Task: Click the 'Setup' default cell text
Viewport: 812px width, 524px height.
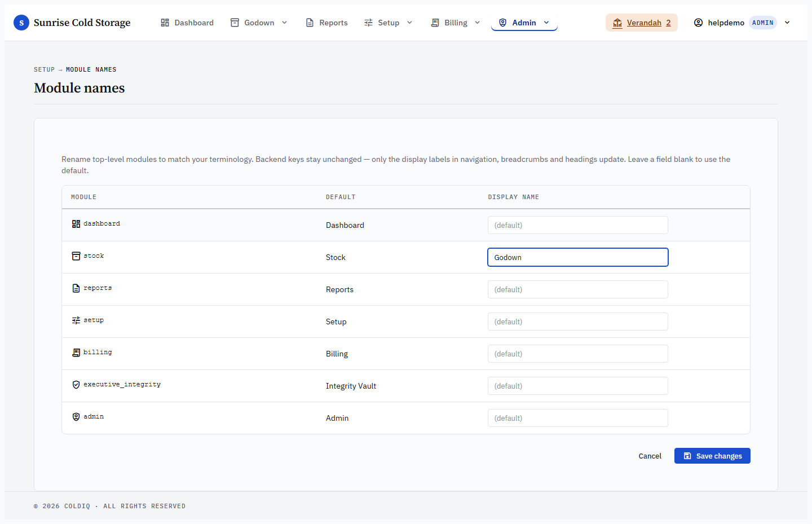Action: click(336, 322)
